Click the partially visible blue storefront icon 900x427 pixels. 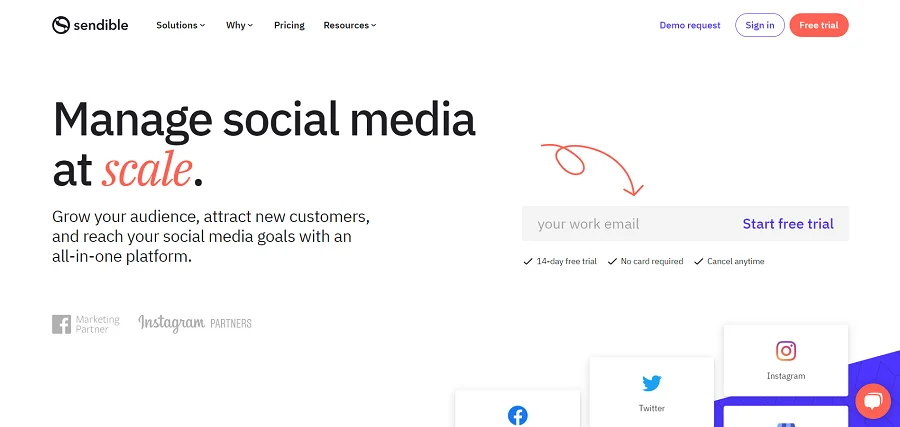(786, 423)
